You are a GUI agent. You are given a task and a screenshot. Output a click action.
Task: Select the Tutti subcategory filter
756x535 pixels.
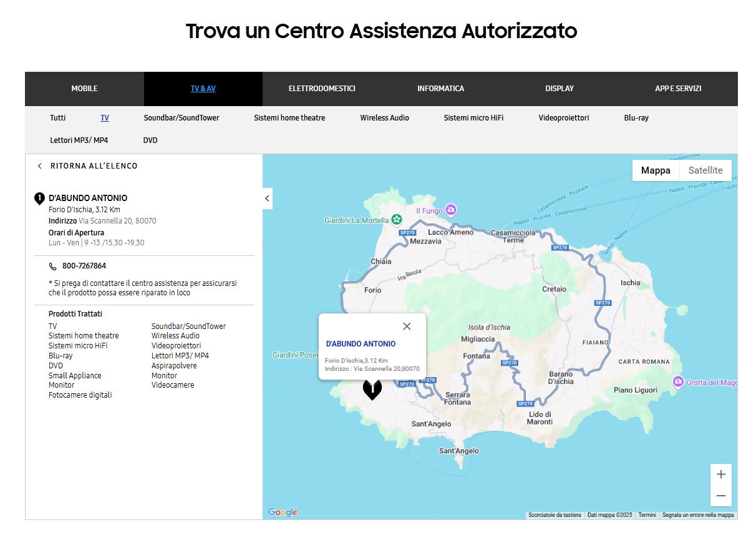pos(58,118)
